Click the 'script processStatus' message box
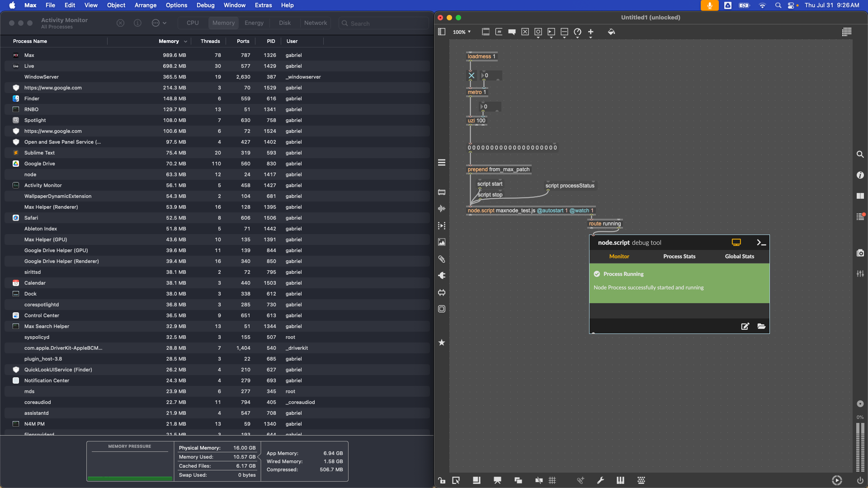 (570, 186)
